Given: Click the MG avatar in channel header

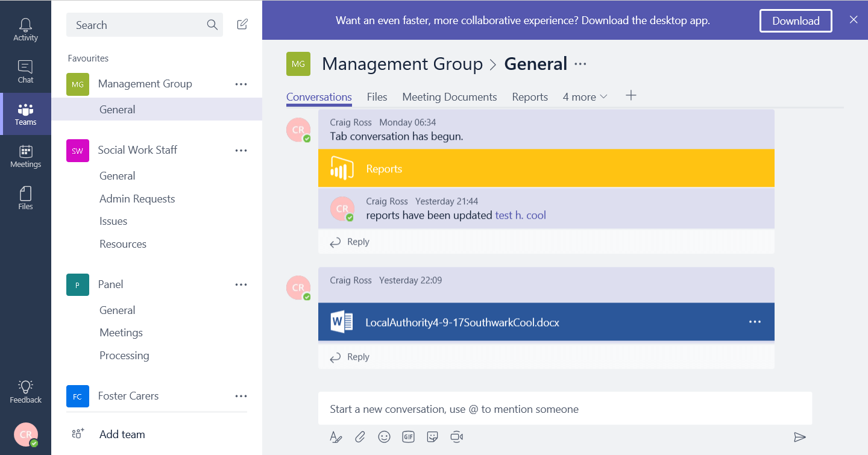Looking at the screenshot, I should pos(298,64).
